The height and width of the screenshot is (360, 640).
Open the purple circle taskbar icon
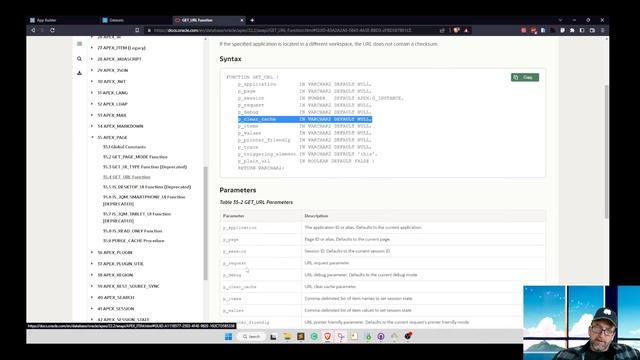click(x=381, y=336)
